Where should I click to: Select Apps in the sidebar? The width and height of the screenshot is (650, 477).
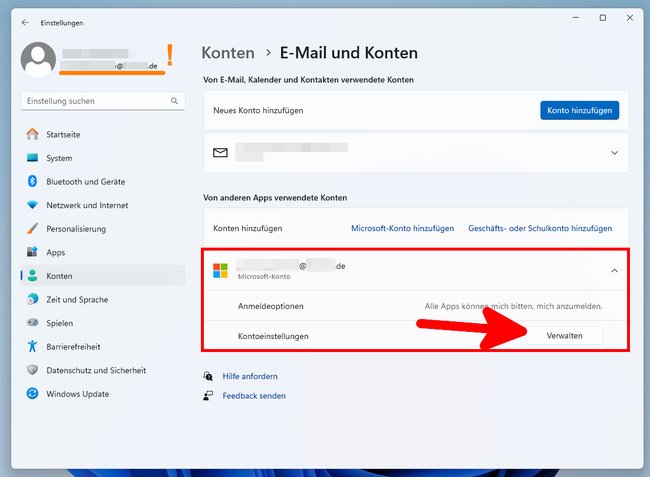tap(103, 252)
